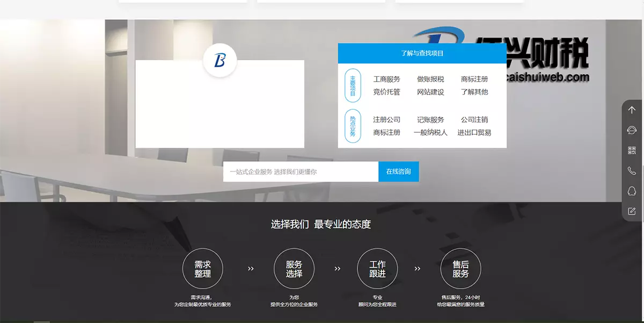The image size is (644, 323).
Task: Click the text 顾问为您全程跟进
Action: 377,304
